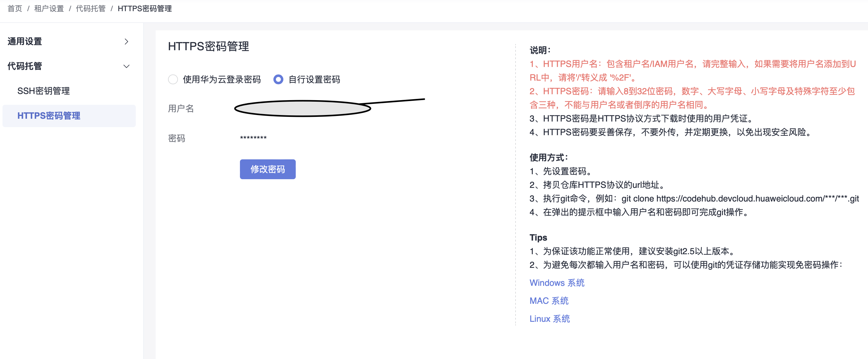
Task: Select 自行设置密码 radio button
Action: tap(278, 80)
